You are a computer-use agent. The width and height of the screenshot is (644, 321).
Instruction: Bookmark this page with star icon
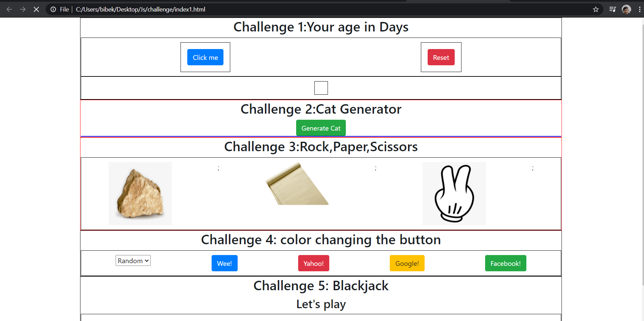click(x=596, y=9)
